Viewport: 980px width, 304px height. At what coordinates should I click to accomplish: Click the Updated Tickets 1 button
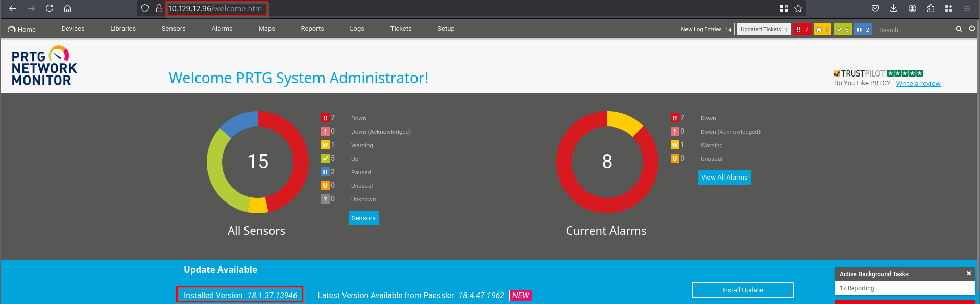[764, 30]
